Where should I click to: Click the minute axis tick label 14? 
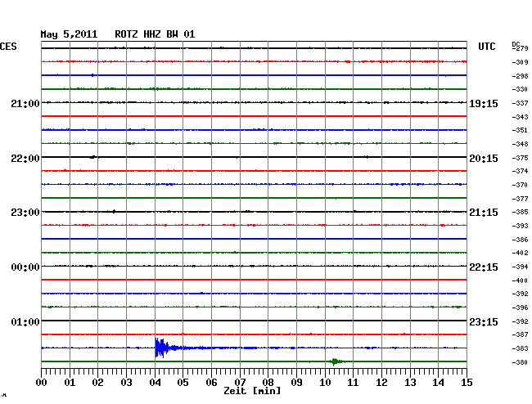[x=439, y=383]
